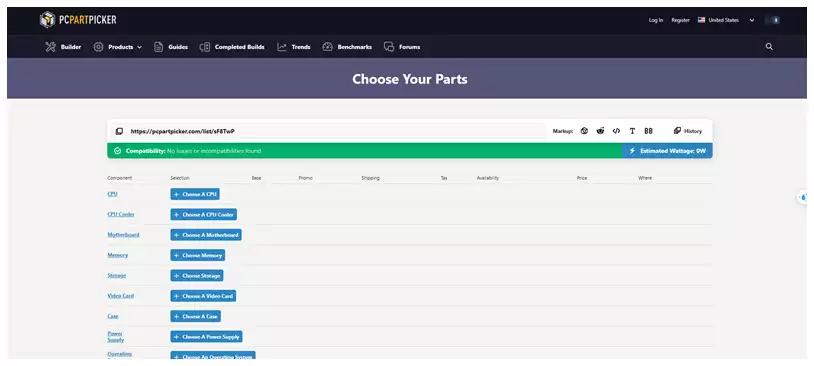The height and width of the screenshot is (366, 814).
Task: Click Choose A Power Supply button
Action: click(206, 337)
